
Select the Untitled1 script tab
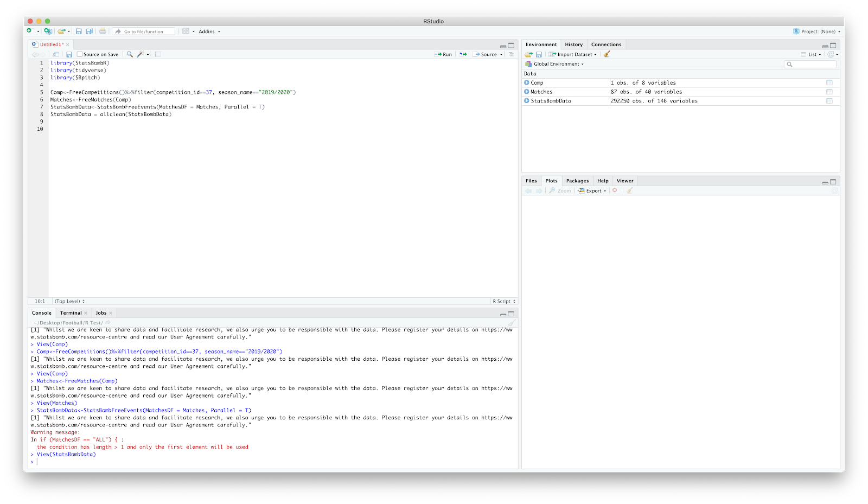pos(52,44)
